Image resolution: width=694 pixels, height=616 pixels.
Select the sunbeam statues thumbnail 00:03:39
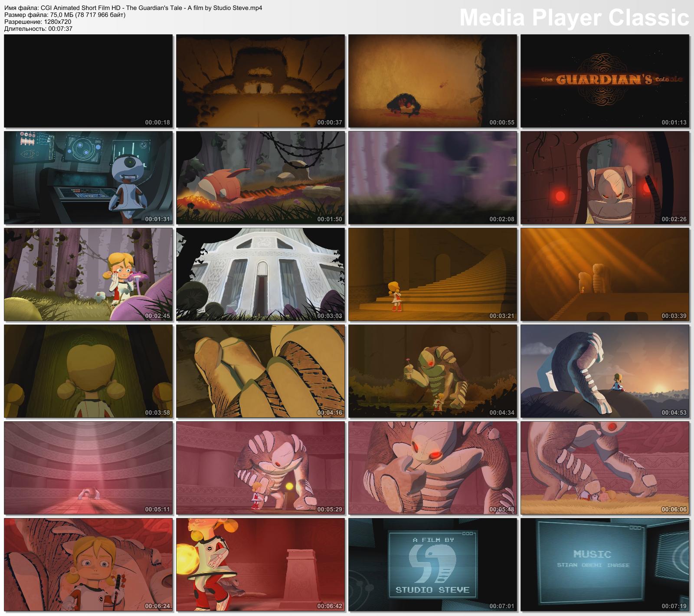605,275
